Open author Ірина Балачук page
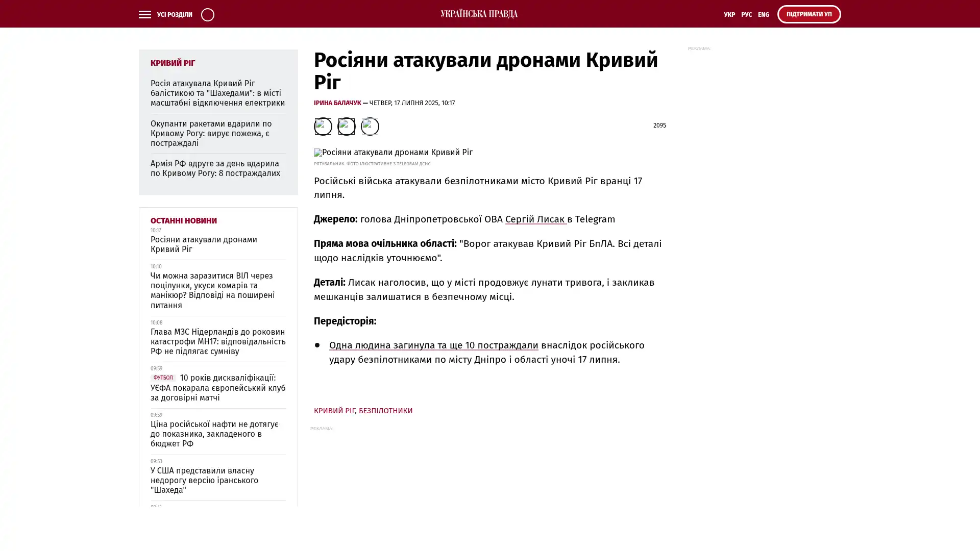 point(337,103)
